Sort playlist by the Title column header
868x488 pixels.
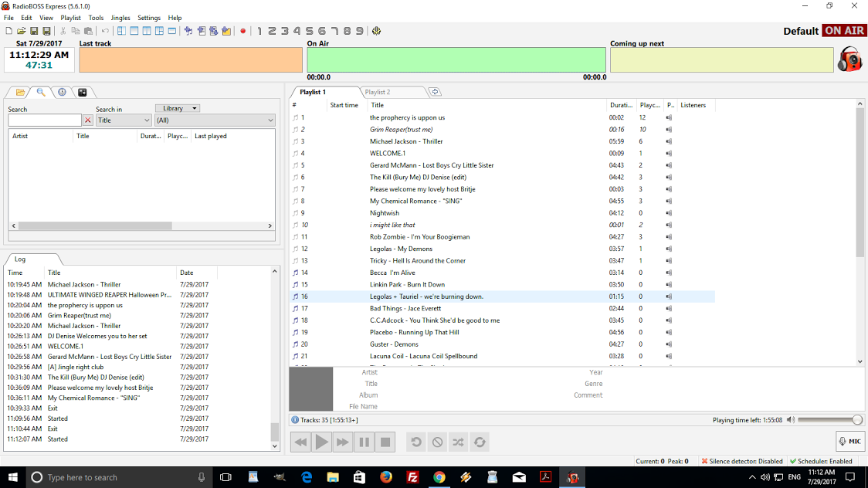coord(487,105)
